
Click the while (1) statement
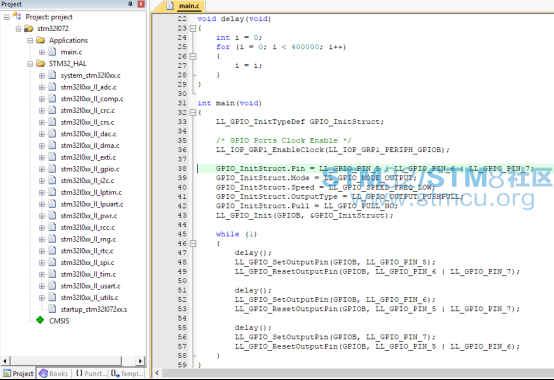tap(236, 234)
